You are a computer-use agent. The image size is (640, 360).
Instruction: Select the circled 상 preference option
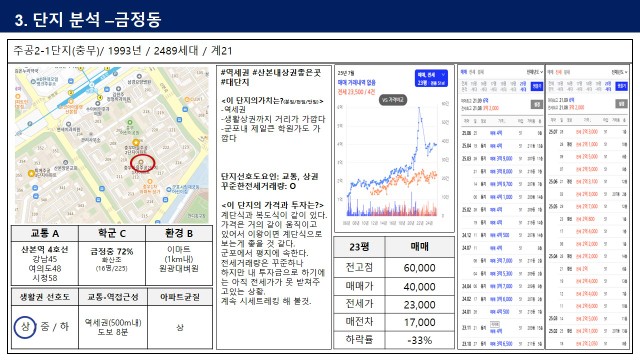pyautogui.click(x=25, y=327)
